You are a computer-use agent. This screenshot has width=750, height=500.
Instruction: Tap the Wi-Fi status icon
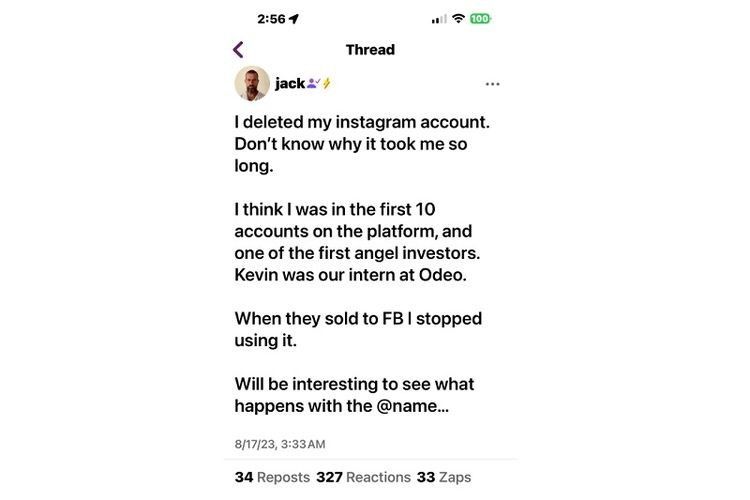click(459, 18)
